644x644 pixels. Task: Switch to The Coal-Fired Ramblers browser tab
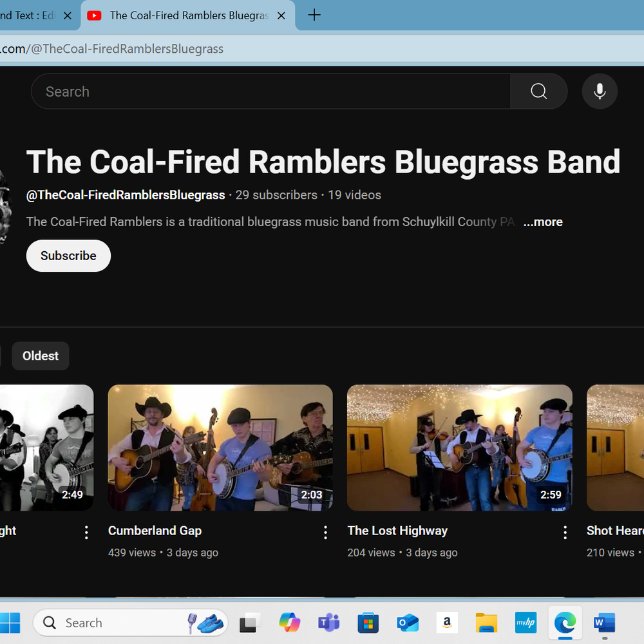tap(187, 15)
